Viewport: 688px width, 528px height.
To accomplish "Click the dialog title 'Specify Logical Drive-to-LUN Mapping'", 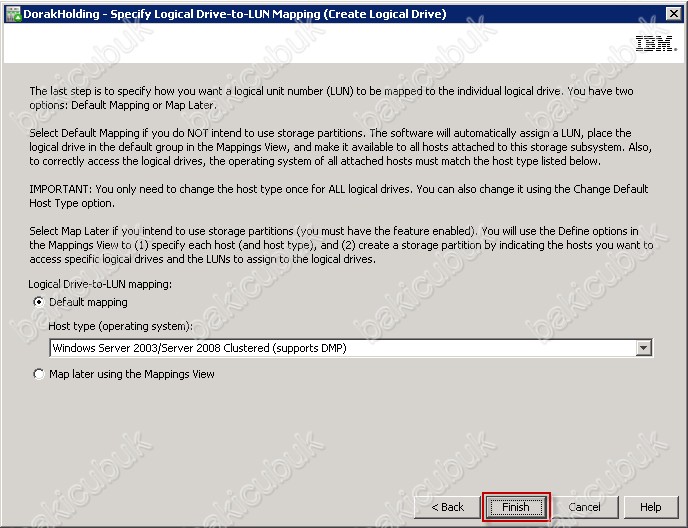I will pyautogui.click(x=216, y=14).
